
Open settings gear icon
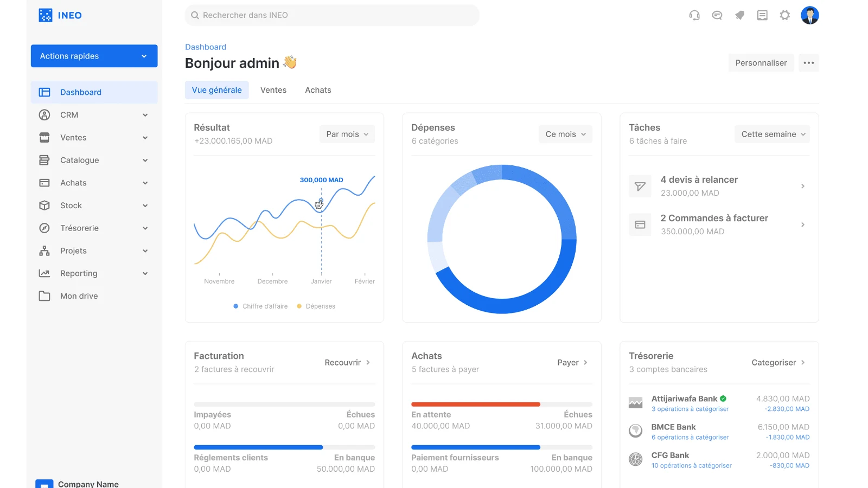click(x=785, y=15)
